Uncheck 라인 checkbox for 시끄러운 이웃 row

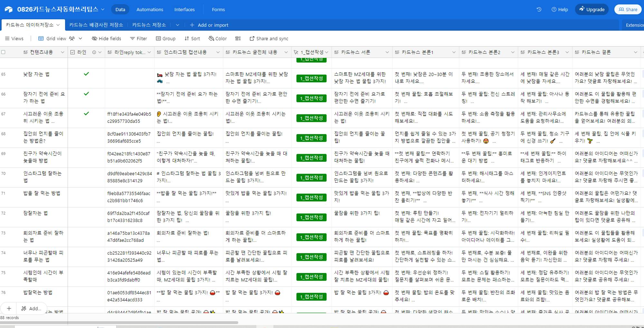coord(86,114)
